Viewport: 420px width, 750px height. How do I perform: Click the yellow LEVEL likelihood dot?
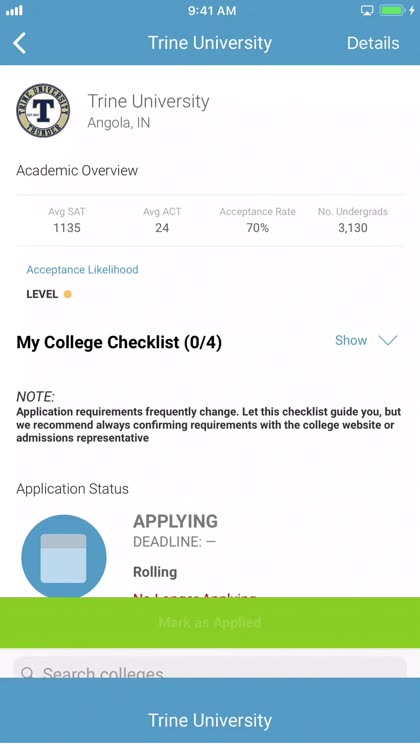click(68, 294)
